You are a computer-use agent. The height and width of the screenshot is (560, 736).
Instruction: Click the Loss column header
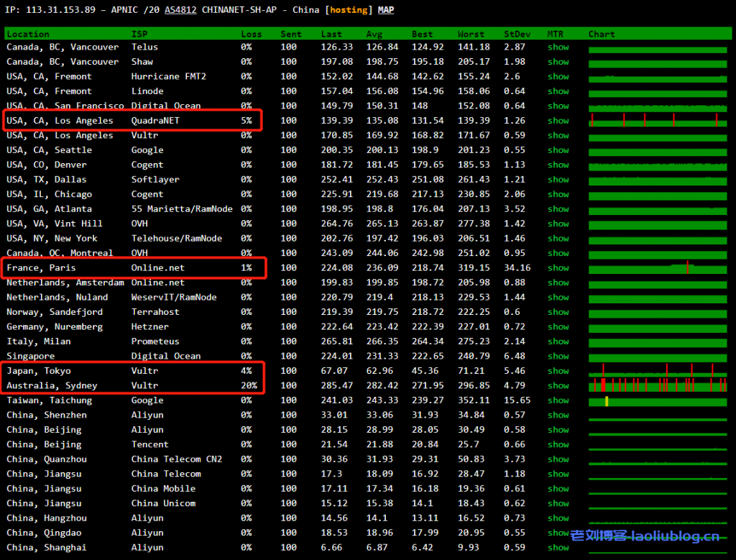point(252,34)
